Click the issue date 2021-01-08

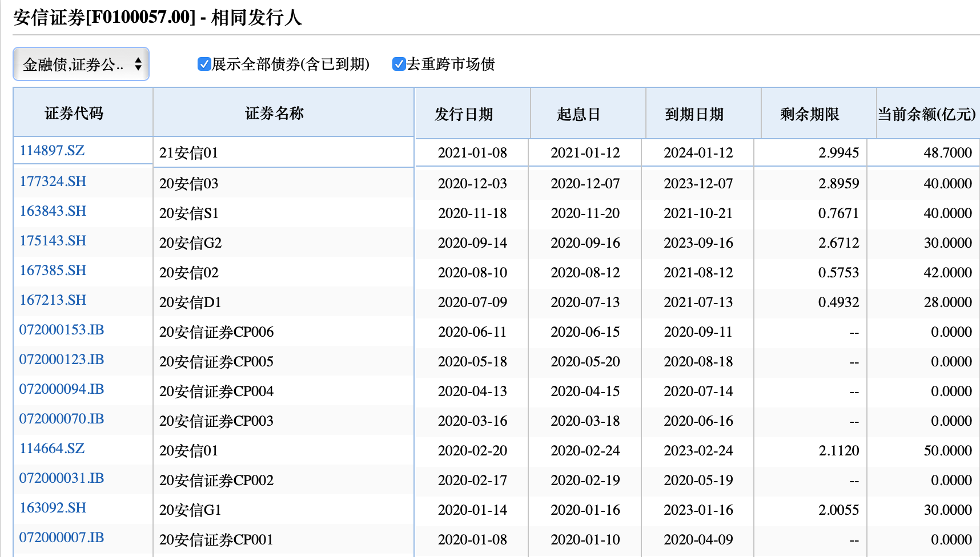pos(472,152)
